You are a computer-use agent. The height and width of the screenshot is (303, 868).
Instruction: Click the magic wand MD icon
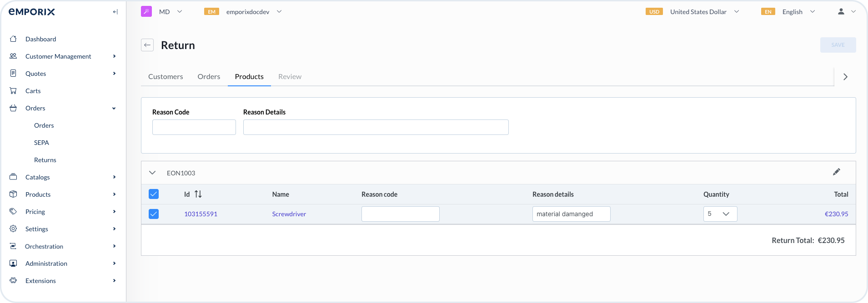click(146, 12)
